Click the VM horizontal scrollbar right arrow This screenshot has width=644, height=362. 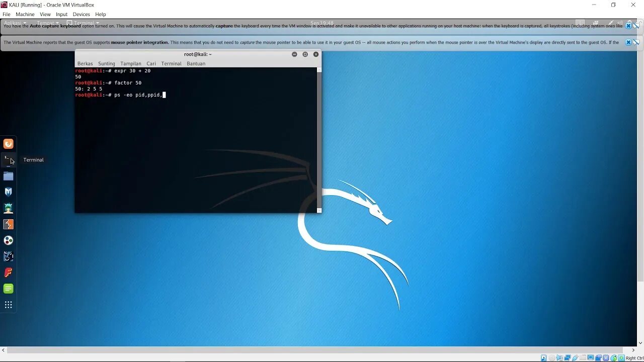(633, 350)
